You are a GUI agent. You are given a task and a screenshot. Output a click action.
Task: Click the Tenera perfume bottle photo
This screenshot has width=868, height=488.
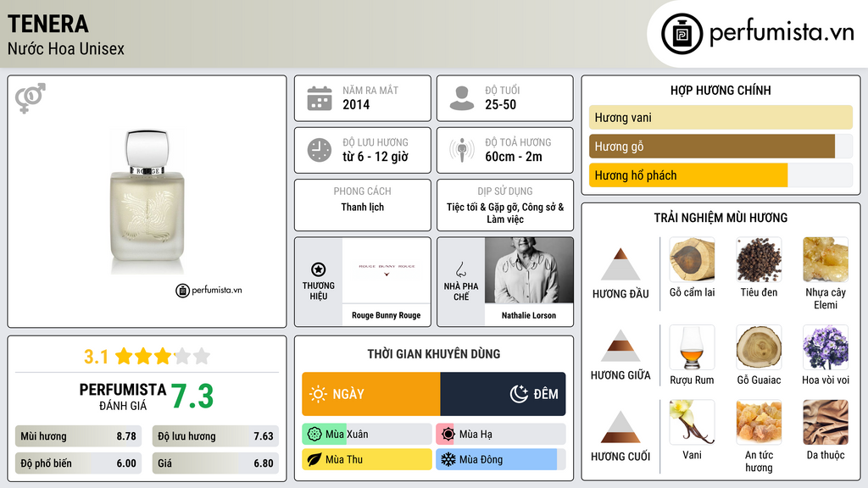point(147,202)
